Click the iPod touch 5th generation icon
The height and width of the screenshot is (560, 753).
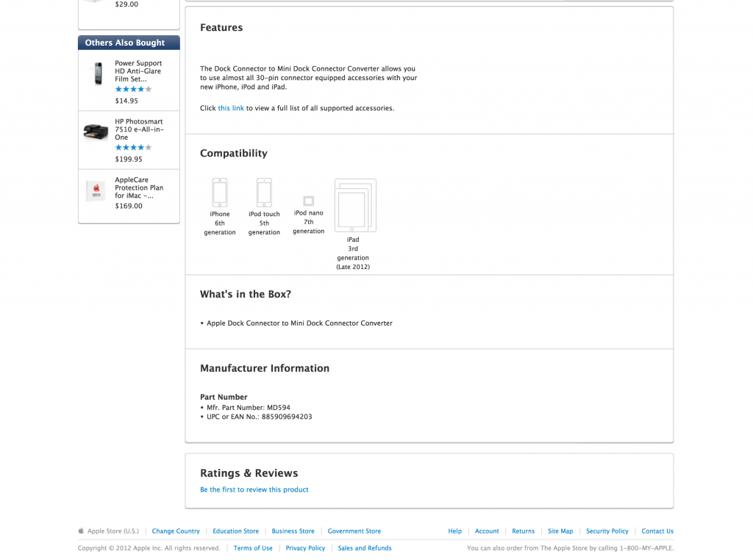coord(264,193)
